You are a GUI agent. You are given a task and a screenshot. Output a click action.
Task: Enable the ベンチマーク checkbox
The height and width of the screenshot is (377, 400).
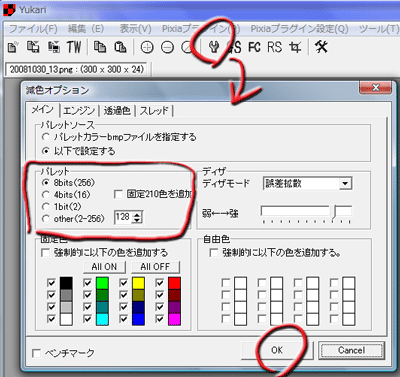(37, 353)
